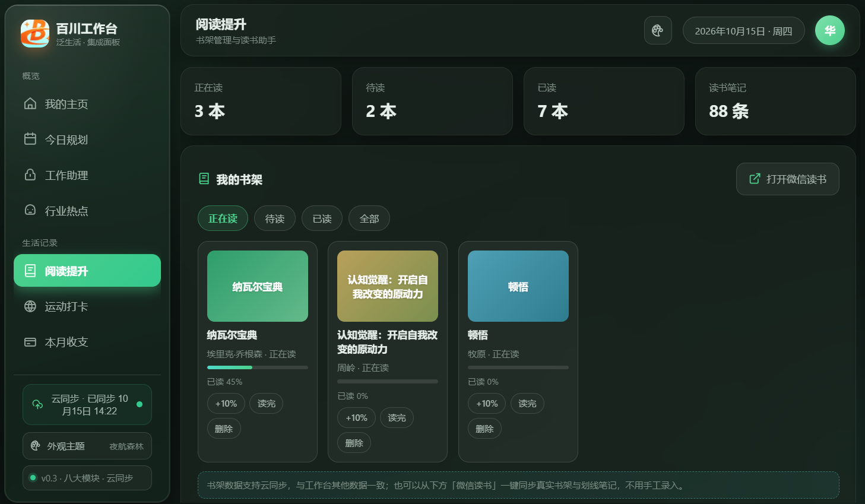This screenshot has width=865, height=504.
Task: Click the 纳瓦尔宝典 reading progress bar
Action: (258, 367)
